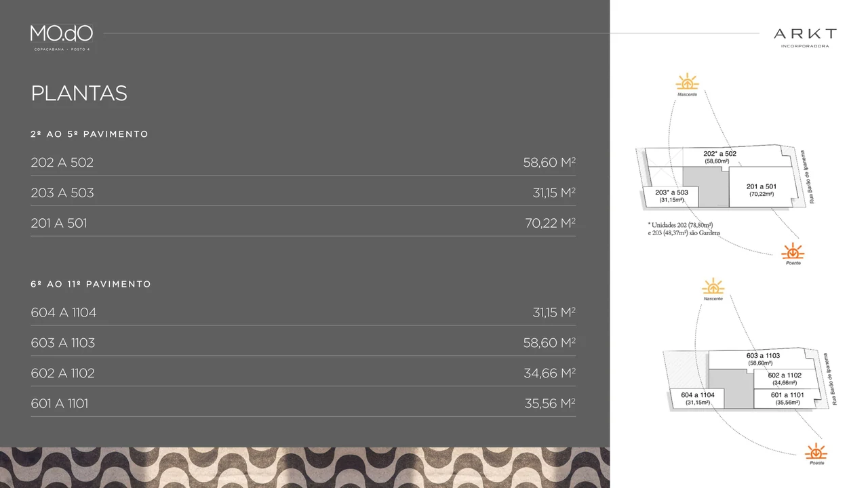Screen dimensions: 868x488
Task: Click the Gardens units footnote text
Action: [x=684, y=228]
